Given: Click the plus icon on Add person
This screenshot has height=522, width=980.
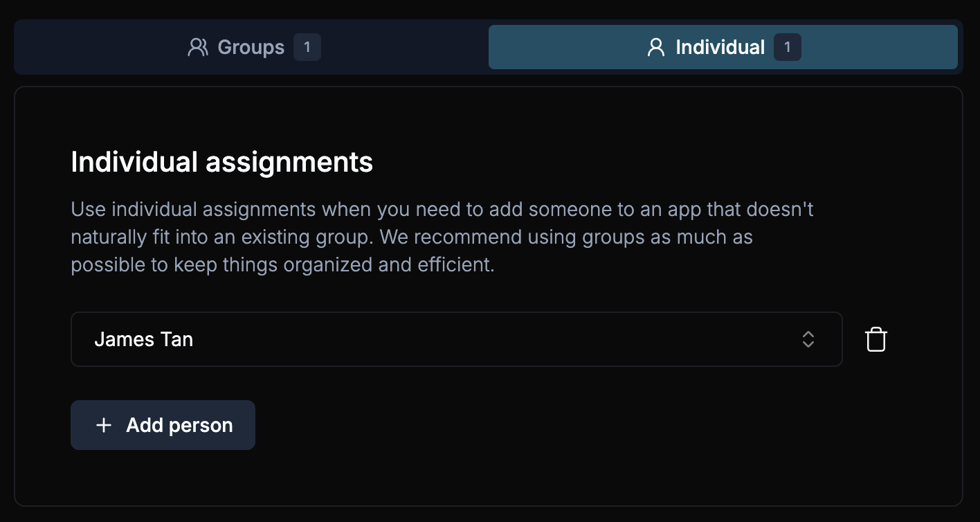Looking at the screenshot, I should pos(104,425).
